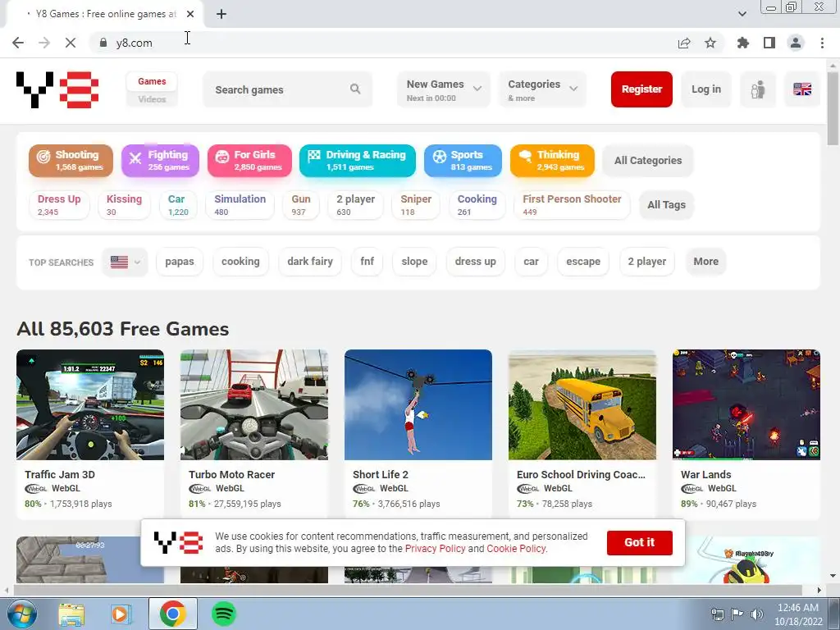The image size is (840, 630).
Task: Open Chrome extensions puzzle icon
Action: [743, 43]
